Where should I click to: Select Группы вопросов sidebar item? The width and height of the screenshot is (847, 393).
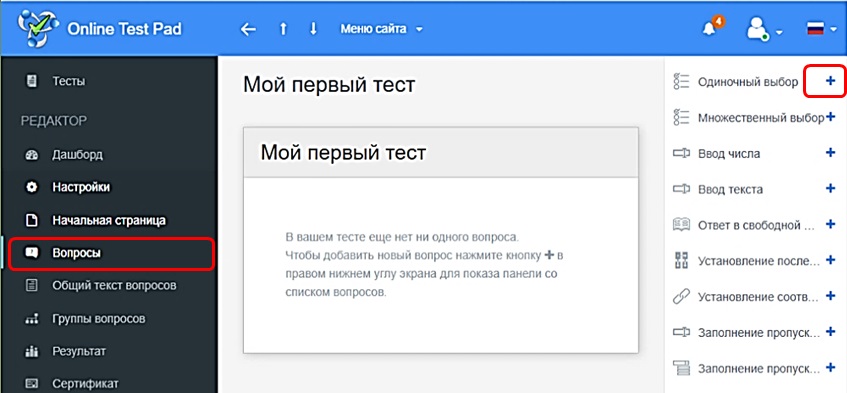click(x=109, y=319)
